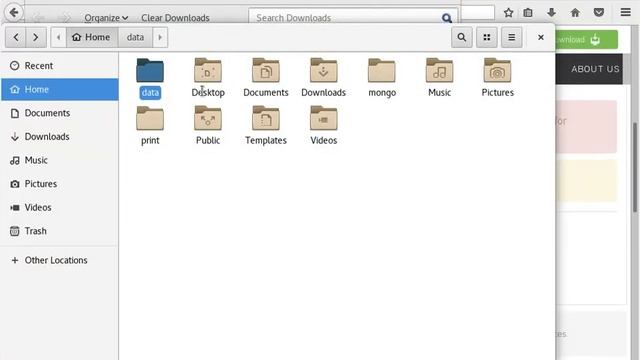This screenshot has height=360, width=640.
Task: Select Videos in the sidebar
Action: pos(60,208)
